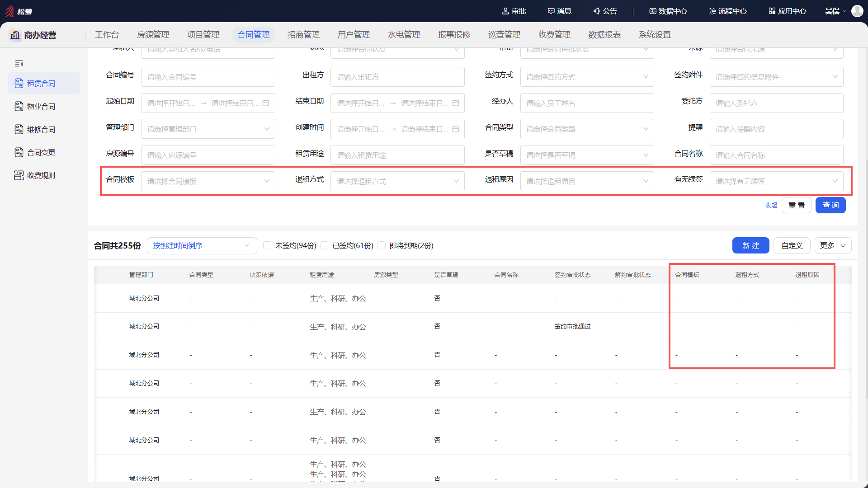Click the 提醒 input field
868x488 pixels.
[x=776, y=129]
